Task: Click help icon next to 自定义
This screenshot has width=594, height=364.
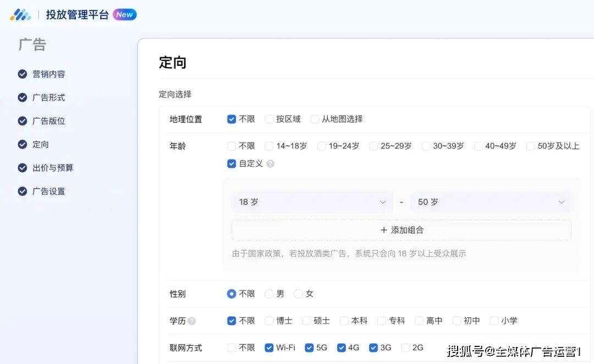Action: 270,164
